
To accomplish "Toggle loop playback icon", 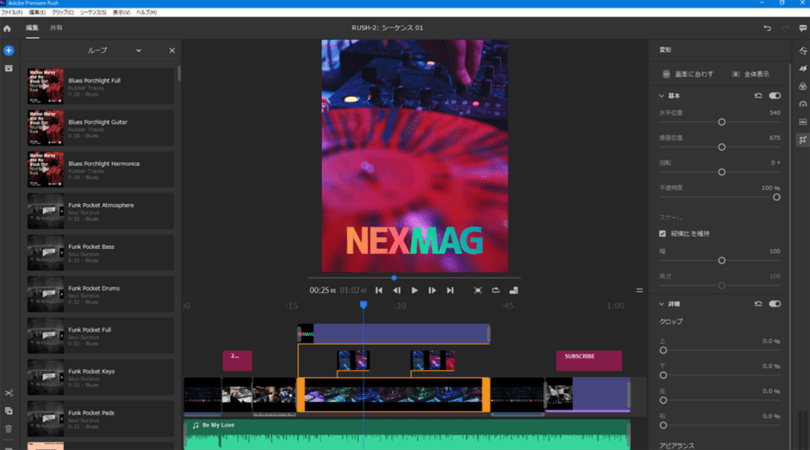I will coord(494,290).
